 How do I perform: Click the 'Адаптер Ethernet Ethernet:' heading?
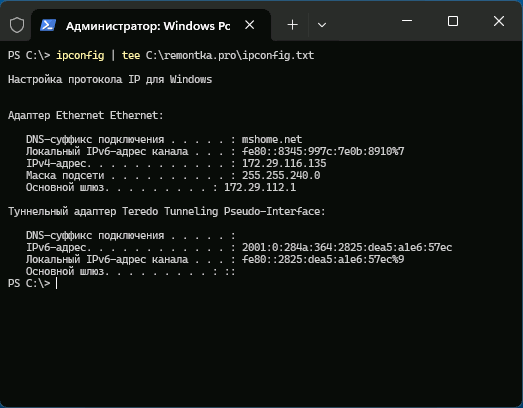pyautogui.click(x=86, y=115)
